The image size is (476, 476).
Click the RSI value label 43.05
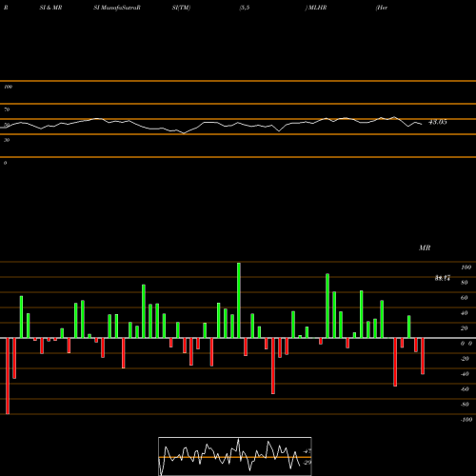pyautogui.click(x=438, y=122)
